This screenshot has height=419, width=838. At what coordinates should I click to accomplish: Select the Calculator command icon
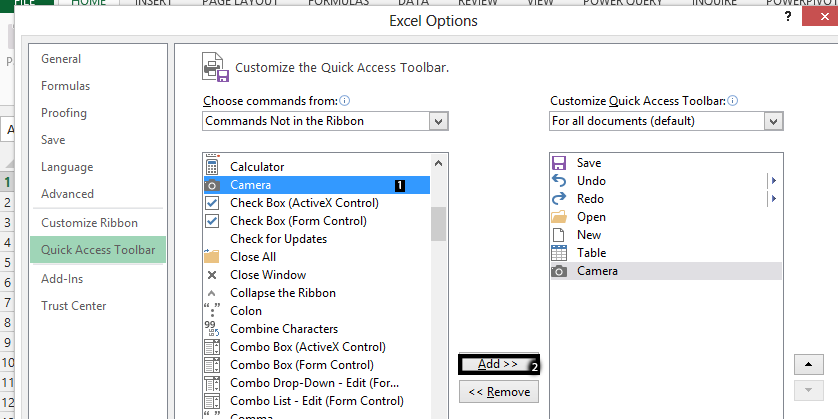tap(212, 167)
